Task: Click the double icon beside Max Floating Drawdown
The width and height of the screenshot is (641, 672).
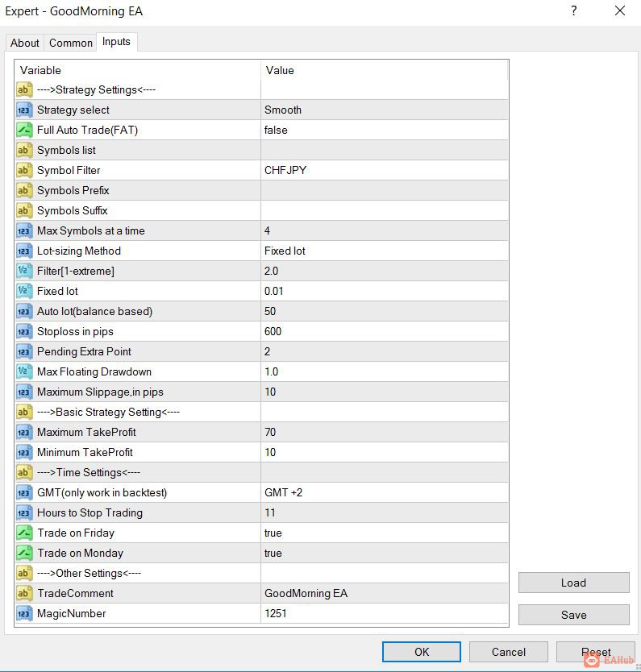Action: (24, 371)
